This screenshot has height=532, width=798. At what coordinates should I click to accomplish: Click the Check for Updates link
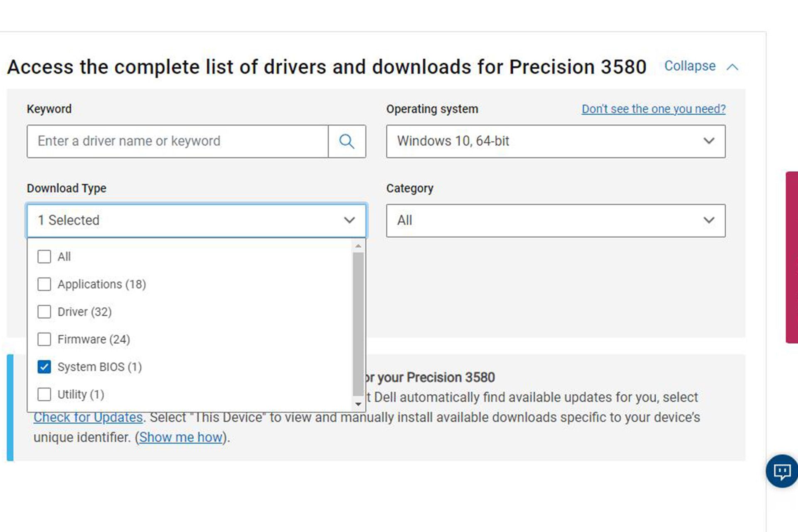point(88,417)
